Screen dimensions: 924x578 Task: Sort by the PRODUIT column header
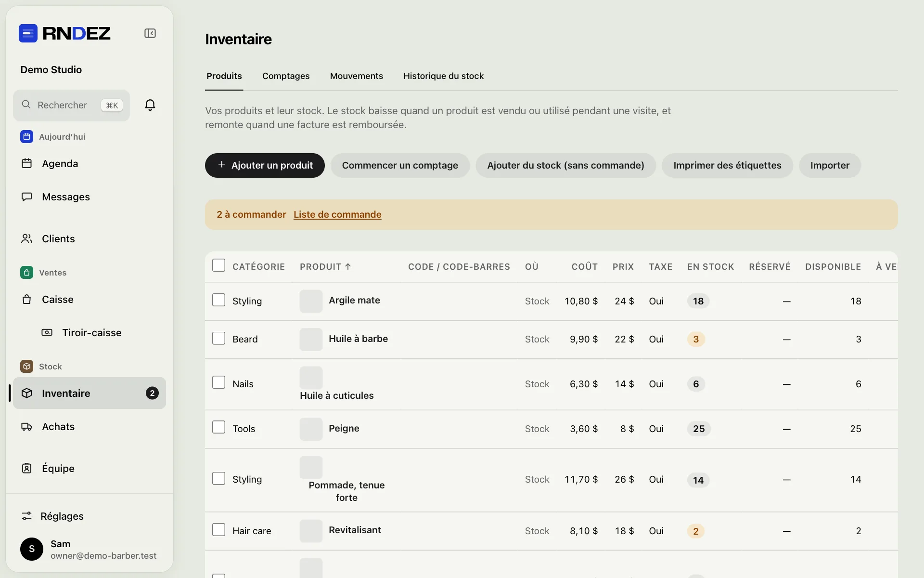325,267
